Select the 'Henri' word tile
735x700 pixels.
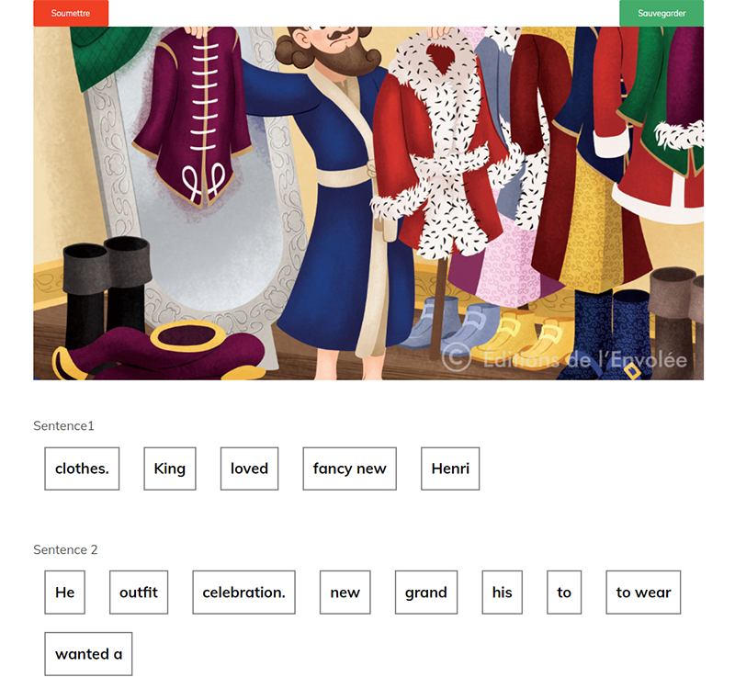pyautogui.click(x=450, y=469)
